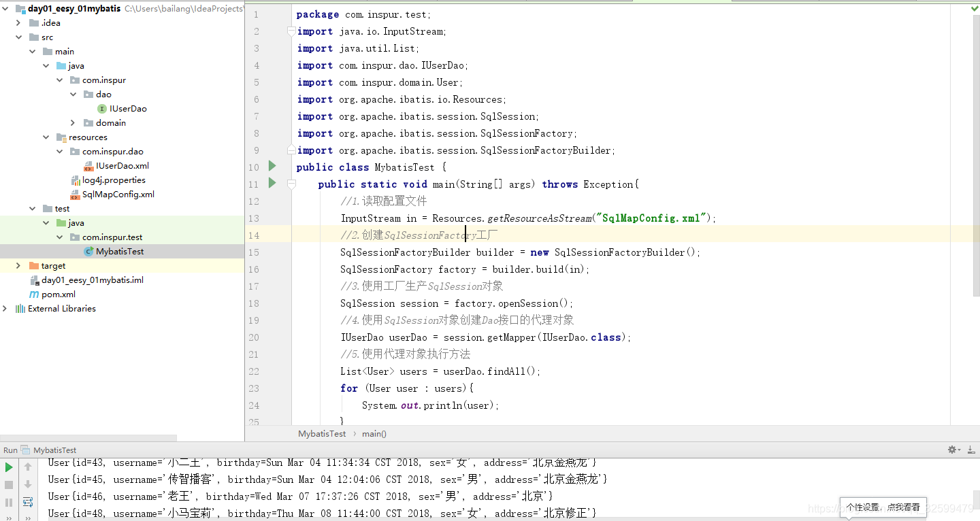Fold the main method at line 11
The width and height of the screenshot is (980, 521).
[x=291, y=184]
